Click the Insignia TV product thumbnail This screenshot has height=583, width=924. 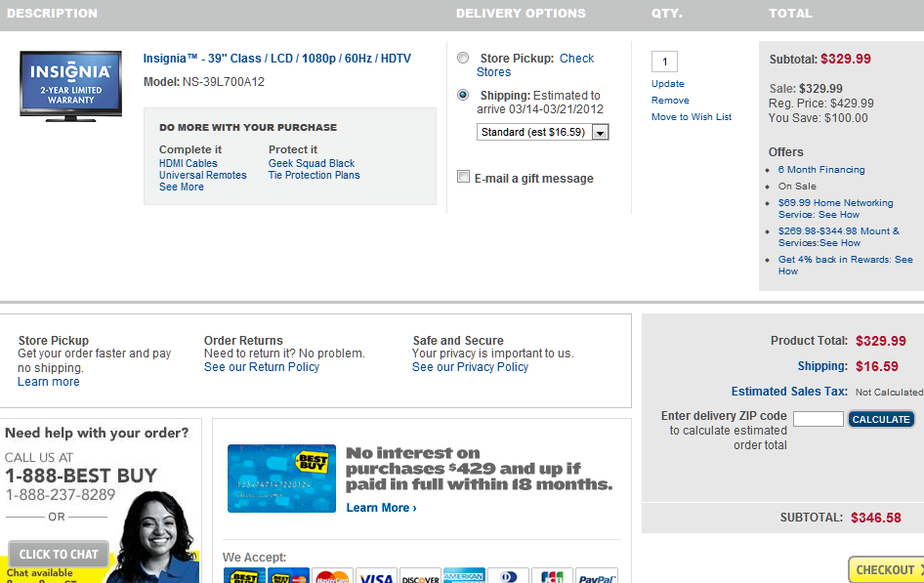click(x=70, y=86)
